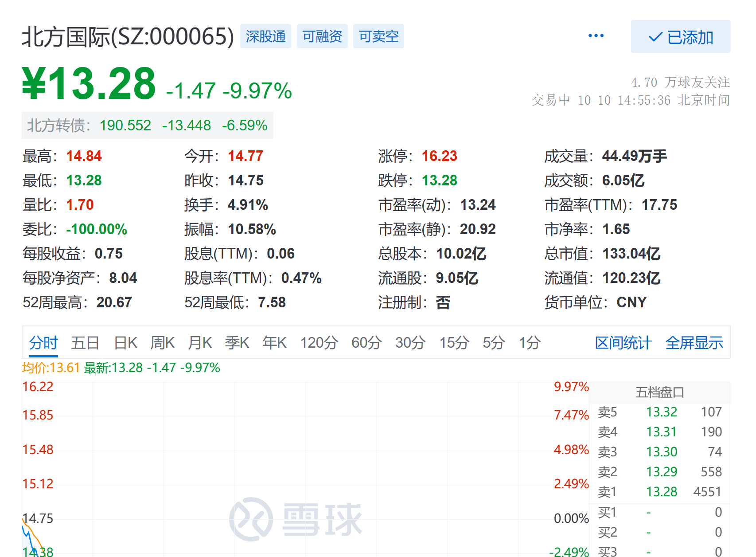Image resolution: width=756 pixels, height=557 pixels.
Task: Open the 15分 interval chart
Action: [x=454, y=342]
